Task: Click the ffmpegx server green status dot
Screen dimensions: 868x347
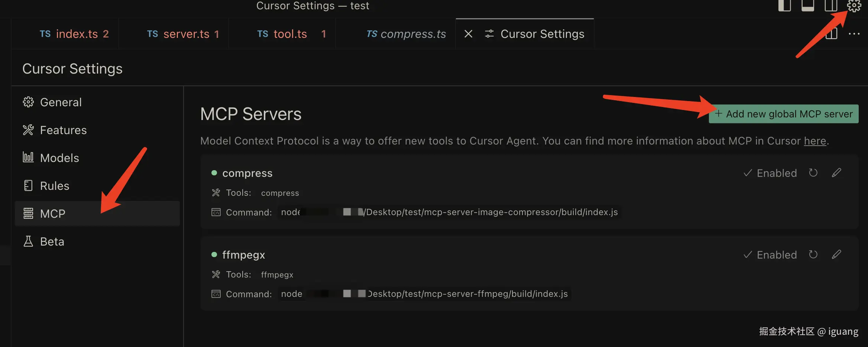Action: 214,254
